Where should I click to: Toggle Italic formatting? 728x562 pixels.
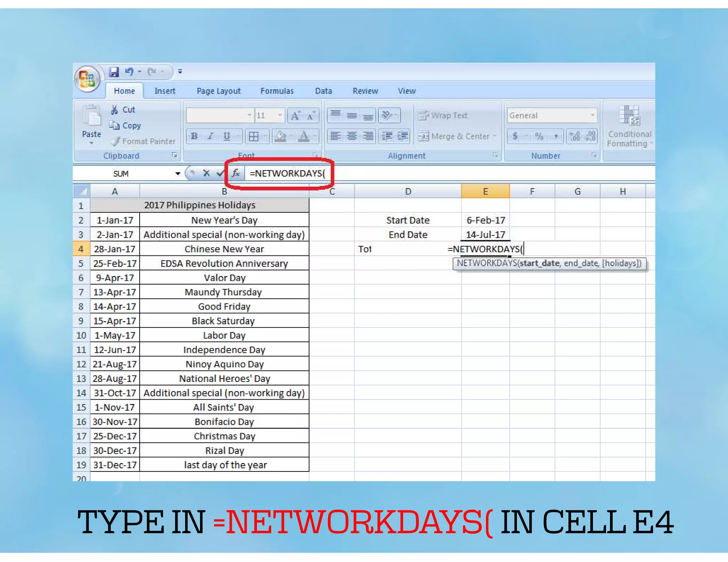pos(210,136)
